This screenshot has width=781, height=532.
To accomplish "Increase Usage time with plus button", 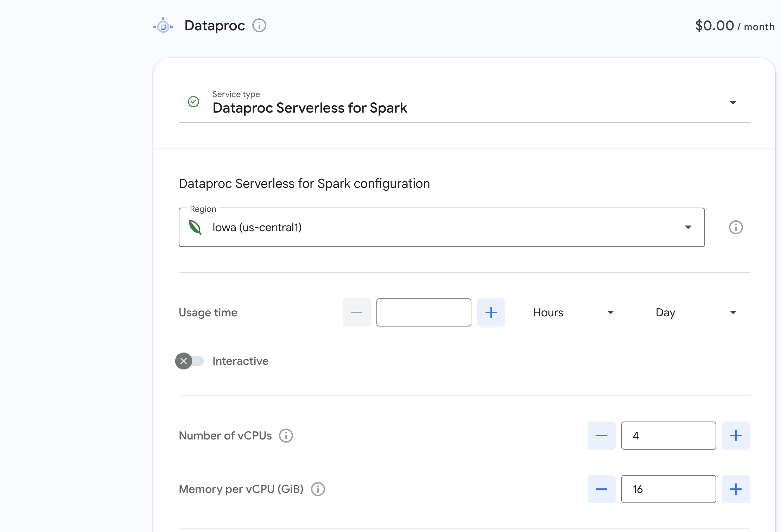I will [x=491, y=312].
